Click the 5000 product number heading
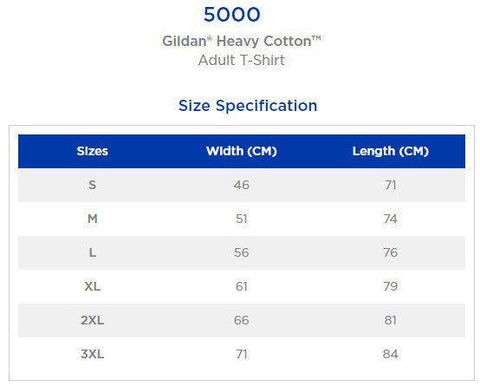Viewport: 480px width, 386px height. point(232,15)
